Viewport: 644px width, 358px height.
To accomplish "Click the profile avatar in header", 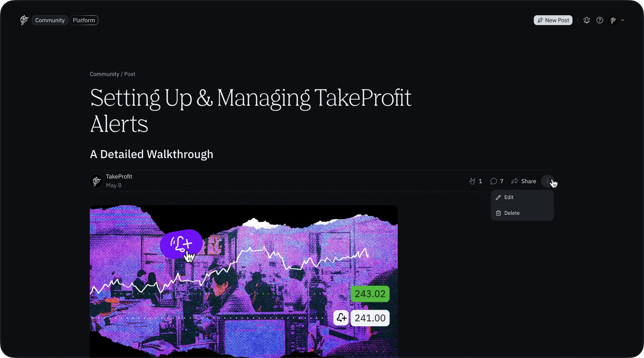I will click(613, 20).
